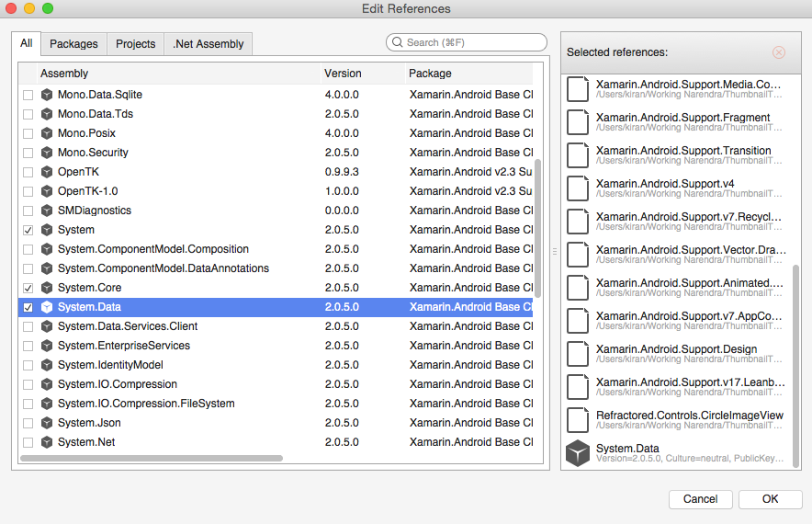812x524 pixels.
Task: Click the Xamarin.Android.Support.Media.Co… file icon
Action: click(x=578, y=88)
